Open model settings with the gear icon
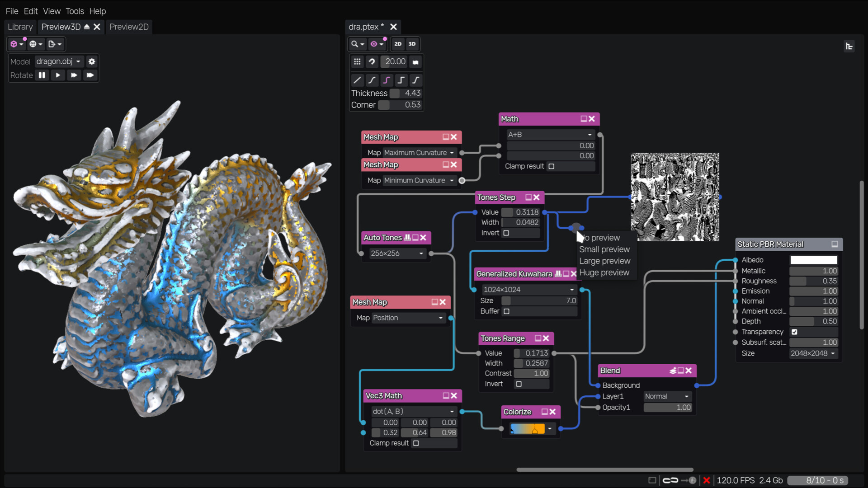868x488 pixels. point(92,61)
